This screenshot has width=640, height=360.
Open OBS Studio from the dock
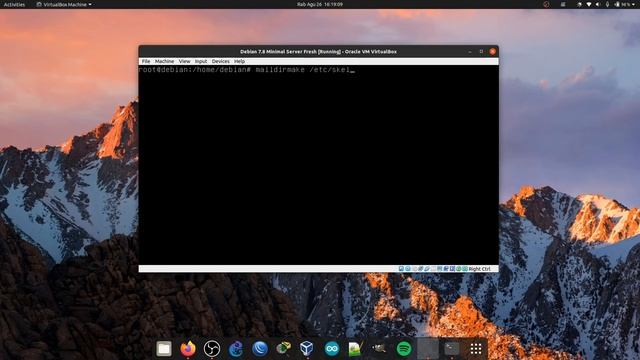(x=212, y=349)
